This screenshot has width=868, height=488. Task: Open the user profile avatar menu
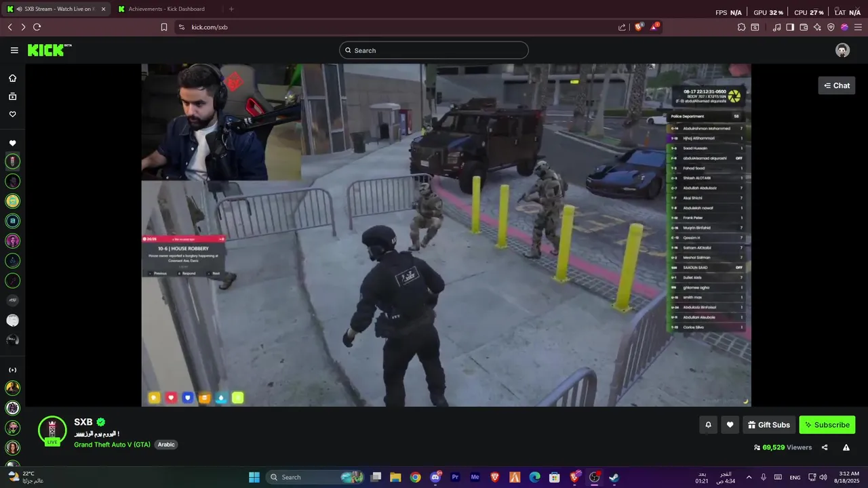842,50
